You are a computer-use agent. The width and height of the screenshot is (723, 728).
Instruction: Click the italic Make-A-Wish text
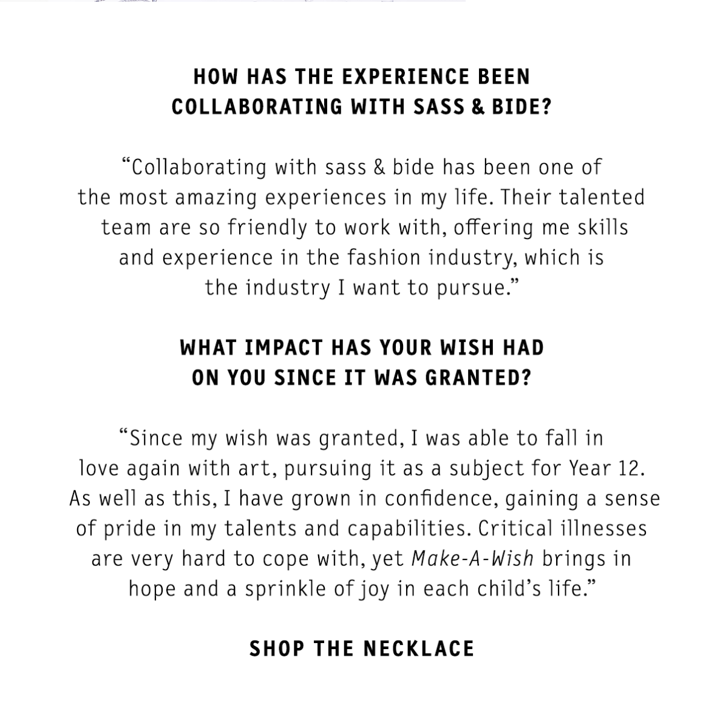point(472,558)
